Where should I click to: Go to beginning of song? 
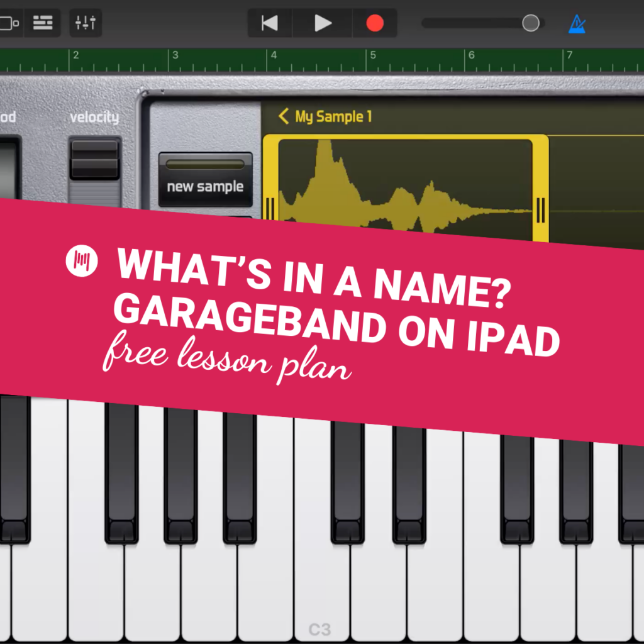point(270,23)
